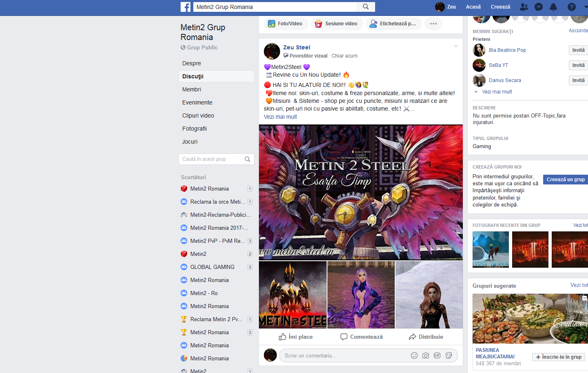Open the Notifications bell icon
The width and height of the screenshot is (588, 373).
coord(553,7)
